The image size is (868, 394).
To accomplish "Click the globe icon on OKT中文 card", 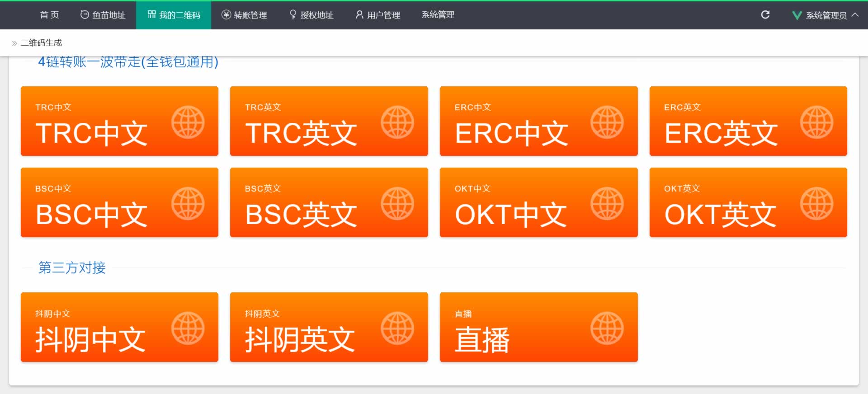I will point(607,203).
